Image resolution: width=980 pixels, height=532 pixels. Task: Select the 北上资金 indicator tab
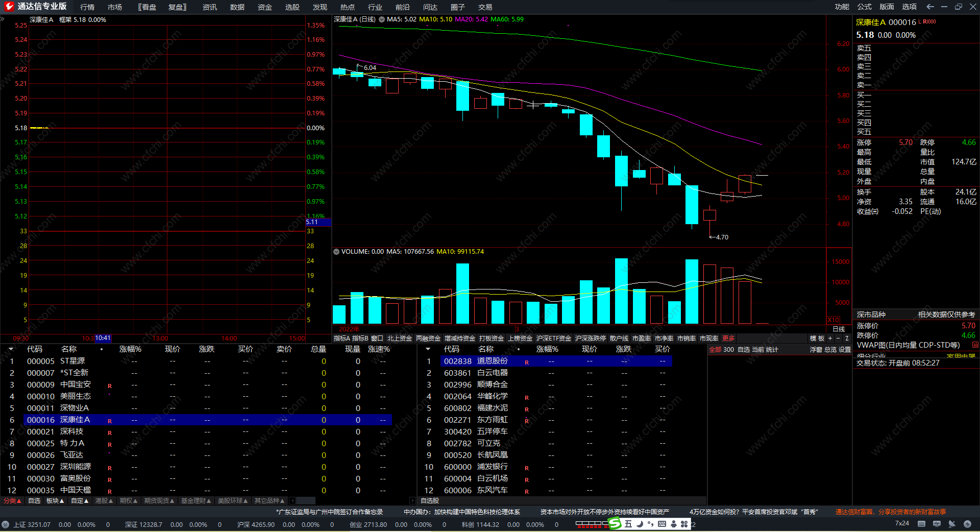(400, 338)
